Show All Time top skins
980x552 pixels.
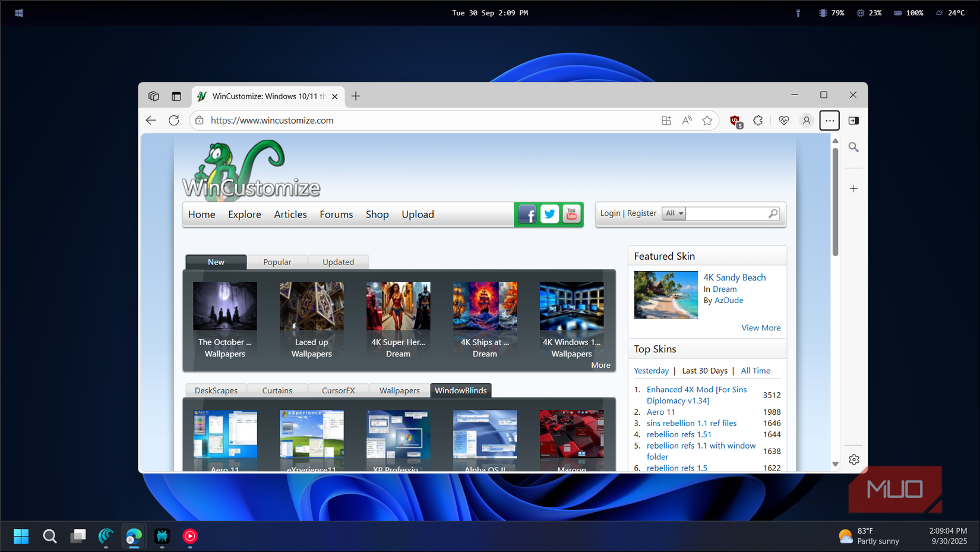(755, 371)
